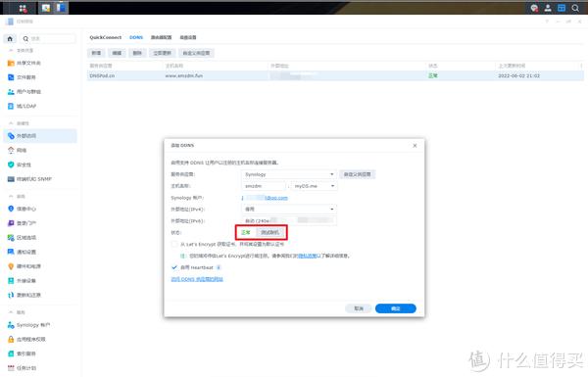Click the hostname input field containing smzdm
The width and height of the screenshot is (588, 377).
coord(264,186)
